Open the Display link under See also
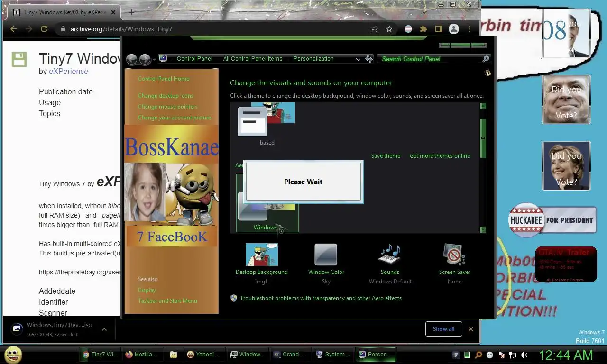The height and width of the screenshot is (364, 607). pos(147,290)
